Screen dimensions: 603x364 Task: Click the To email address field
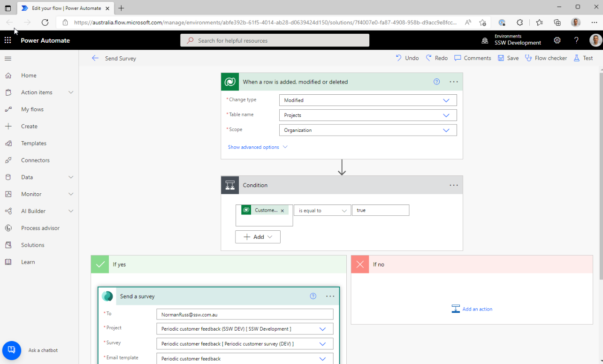[x=244, y=314]
